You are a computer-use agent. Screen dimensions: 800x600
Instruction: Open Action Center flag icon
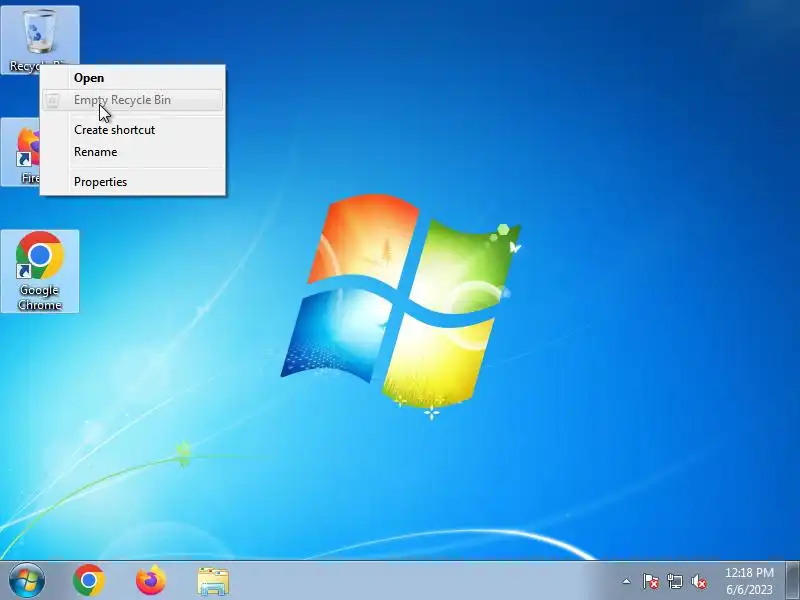[651, 581]
